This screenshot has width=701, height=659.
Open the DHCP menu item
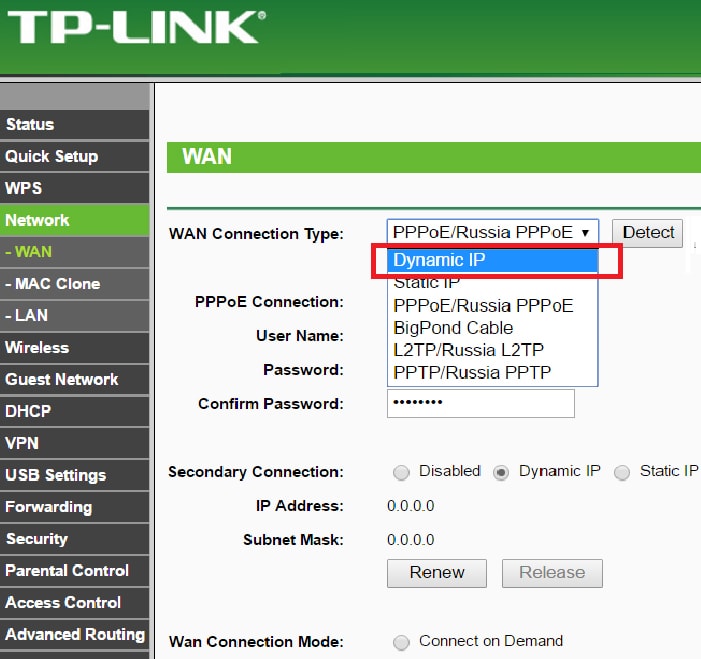tap(74, 411)
